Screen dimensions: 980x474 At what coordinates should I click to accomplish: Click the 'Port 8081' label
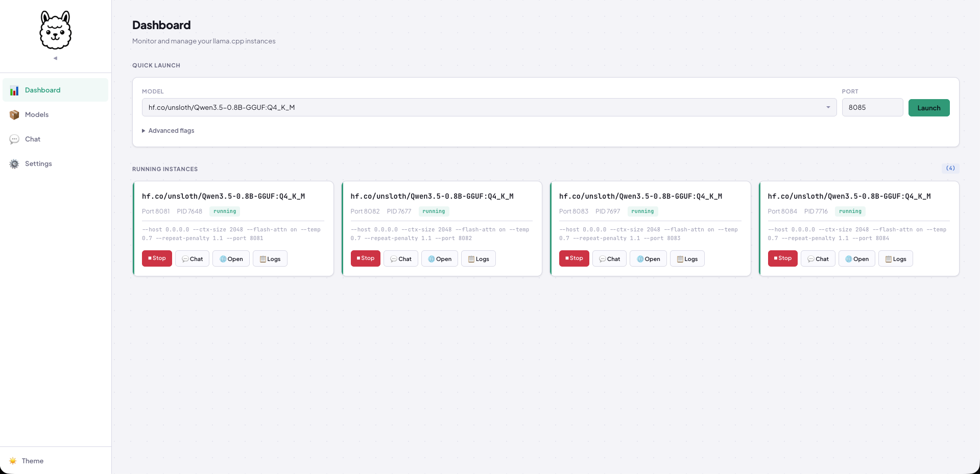coord(156,211)
